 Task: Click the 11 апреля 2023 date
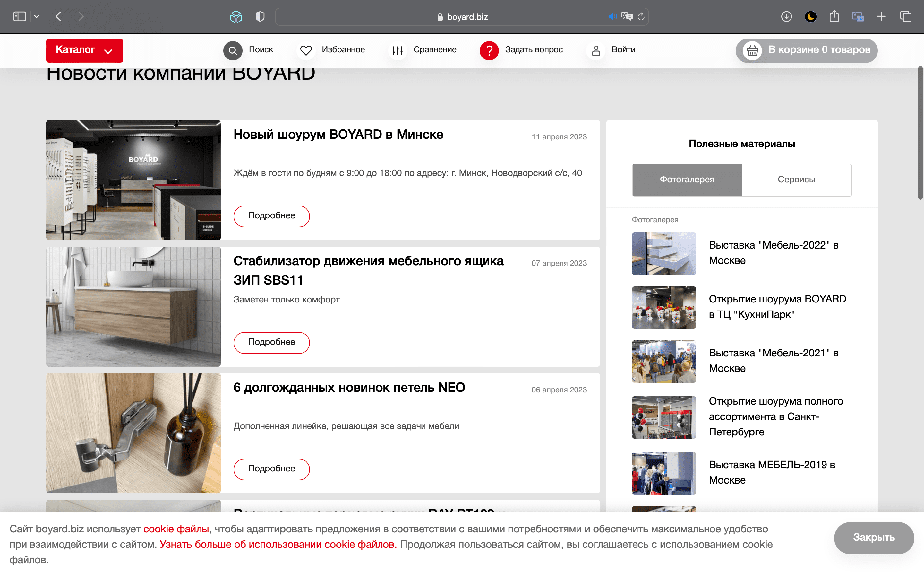point(559,137)
